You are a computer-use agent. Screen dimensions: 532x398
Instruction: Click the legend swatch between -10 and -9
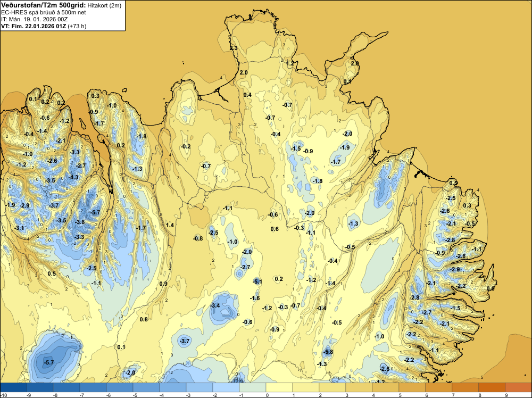pyautogui.click(x=13, y=387)
